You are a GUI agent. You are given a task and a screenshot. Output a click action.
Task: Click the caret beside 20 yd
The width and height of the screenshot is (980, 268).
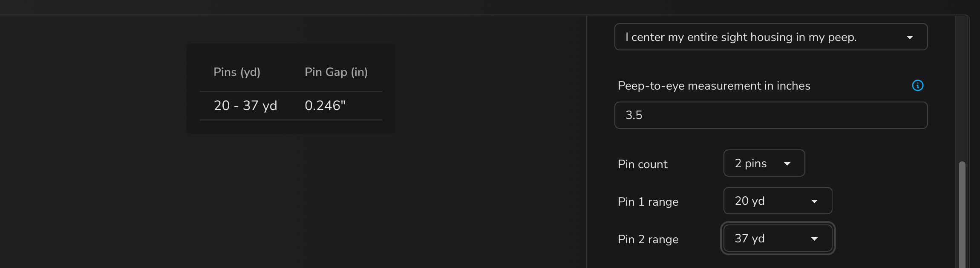click(x=814, y=201)
